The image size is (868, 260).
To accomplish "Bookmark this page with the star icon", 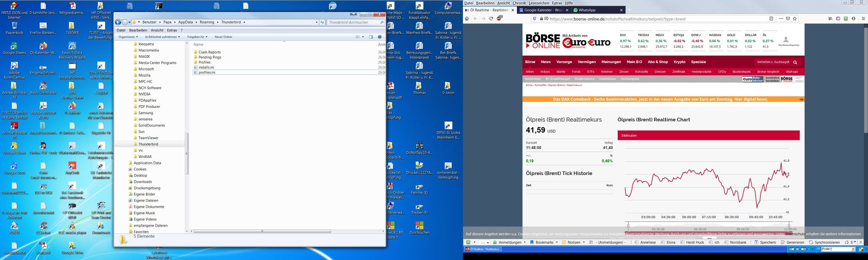I will click(795, 19).
